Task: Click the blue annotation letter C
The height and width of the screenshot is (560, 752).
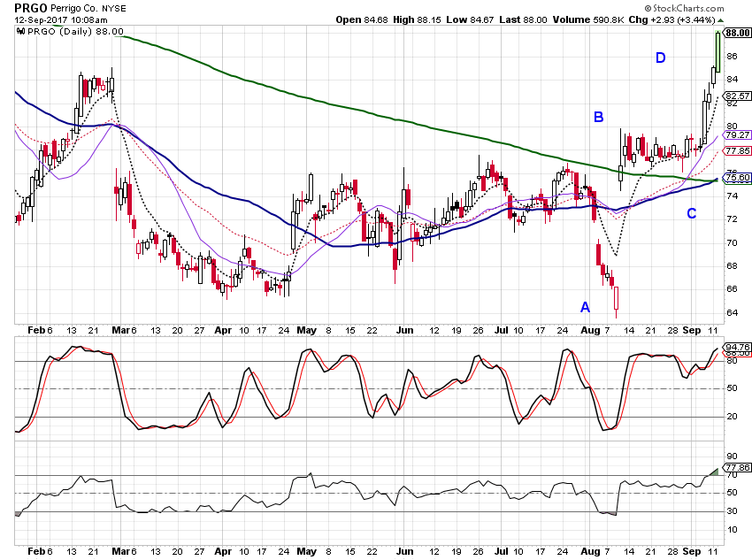Action: pos(692,213)
